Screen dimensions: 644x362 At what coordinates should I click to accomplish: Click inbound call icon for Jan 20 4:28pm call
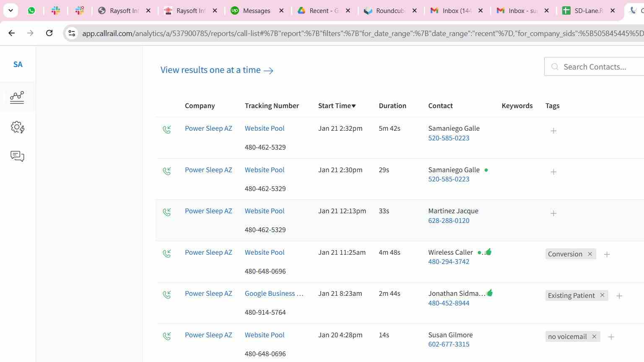coord(167,336)
